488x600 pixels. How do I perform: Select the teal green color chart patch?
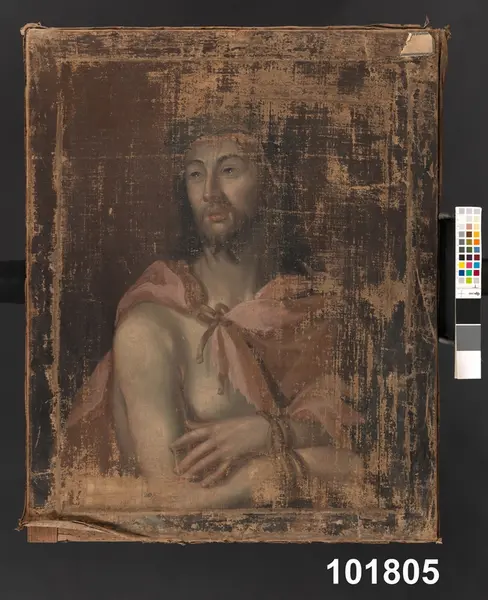coord(469,273)
